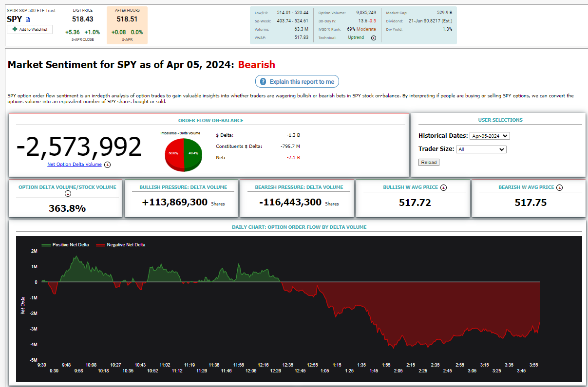This screenshot has width=588, height=387.
Task: Toggle the Positive Net Delta legend entry
Action: 65,245
